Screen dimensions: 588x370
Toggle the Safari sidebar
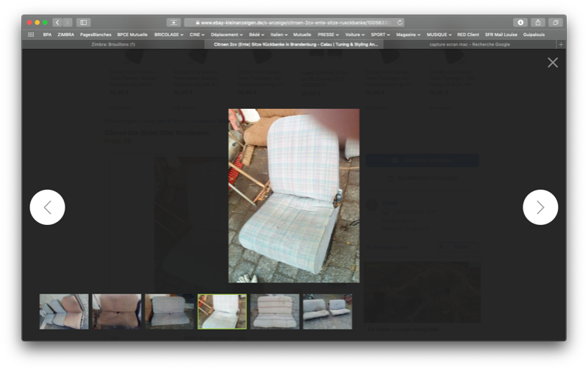tap(83, 23)
